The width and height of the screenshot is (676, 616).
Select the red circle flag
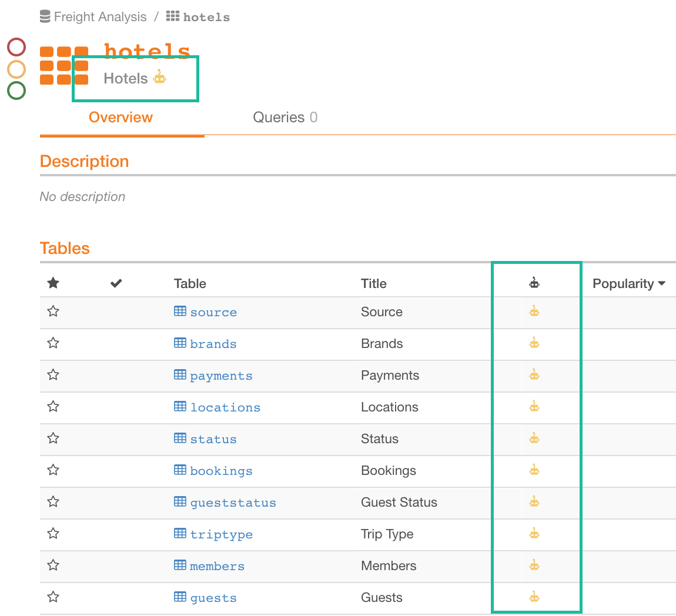(x=16, y=47)
